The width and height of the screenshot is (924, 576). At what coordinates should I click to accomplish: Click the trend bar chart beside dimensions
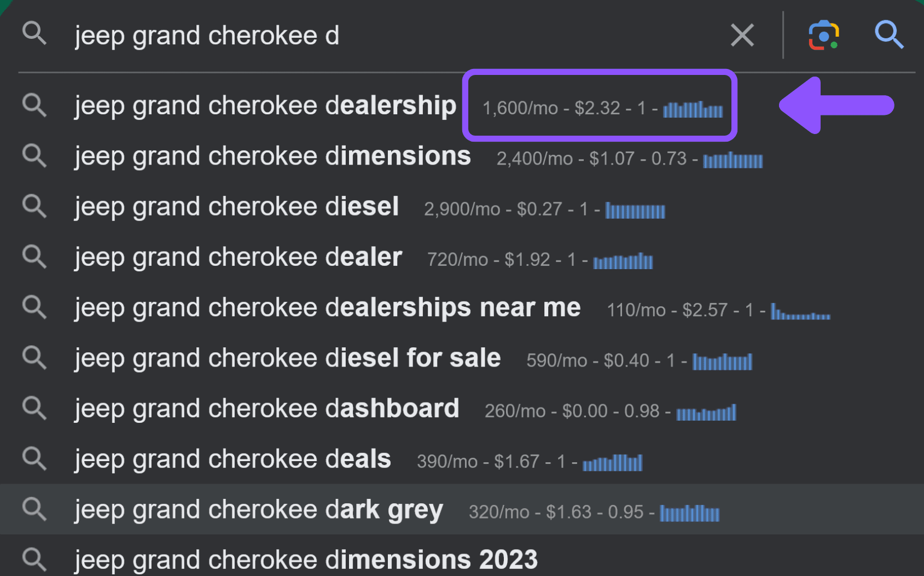tap(733, 160)
